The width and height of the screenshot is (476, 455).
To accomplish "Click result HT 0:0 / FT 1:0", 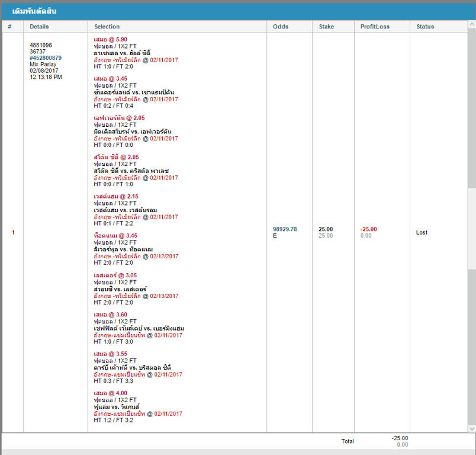I will point(113,184).
